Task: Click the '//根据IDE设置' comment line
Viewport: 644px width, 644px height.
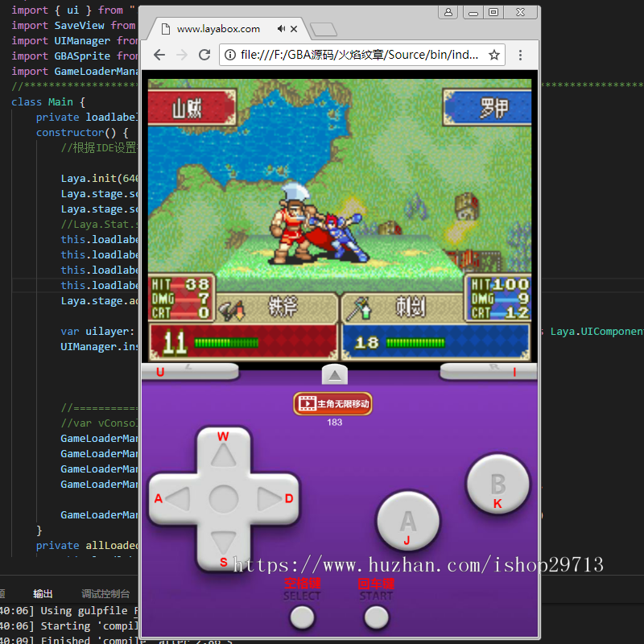Action: tap(98, 147)
